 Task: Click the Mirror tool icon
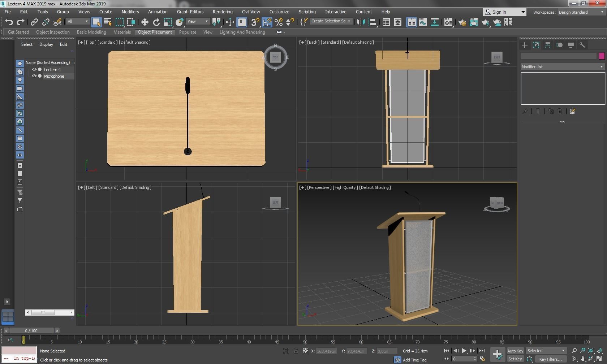click(361, 22)
